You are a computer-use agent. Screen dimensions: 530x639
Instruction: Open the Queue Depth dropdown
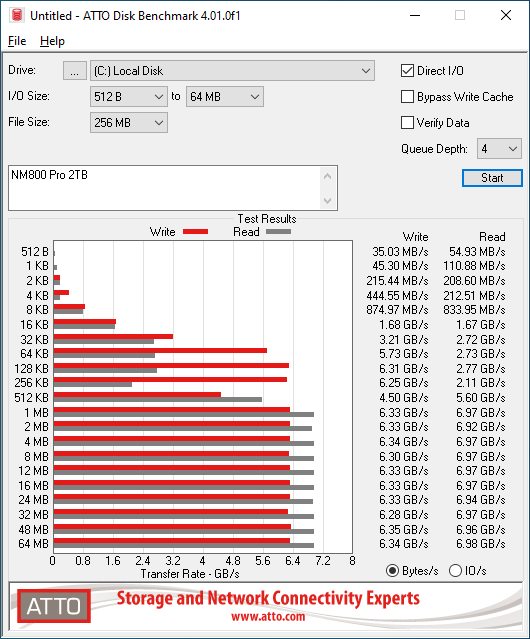click(499, 149)
